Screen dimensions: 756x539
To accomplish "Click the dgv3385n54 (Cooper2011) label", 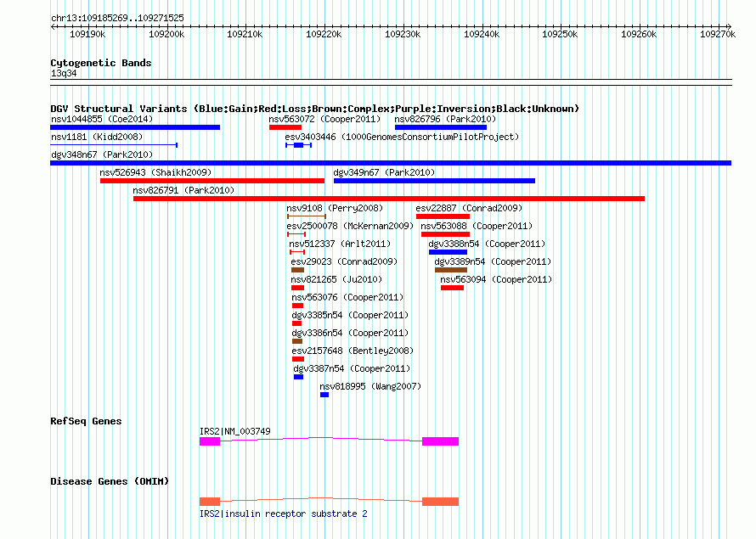I will pos(350,315).
